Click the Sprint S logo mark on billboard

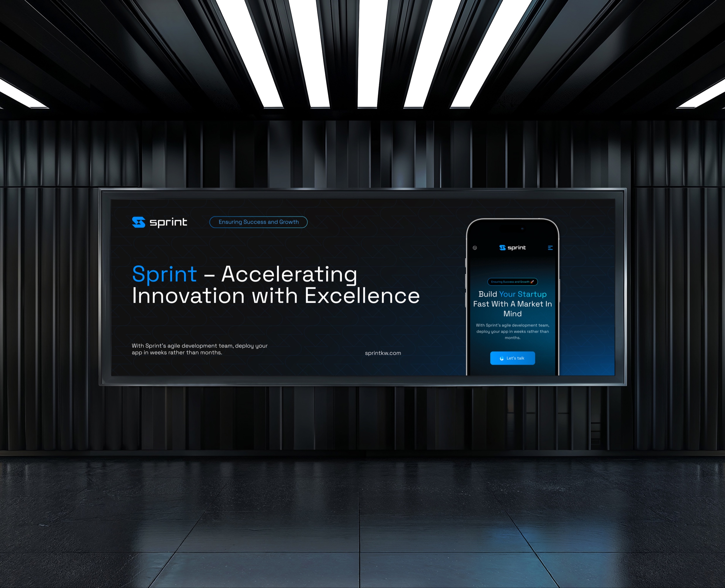coord(139,222)
